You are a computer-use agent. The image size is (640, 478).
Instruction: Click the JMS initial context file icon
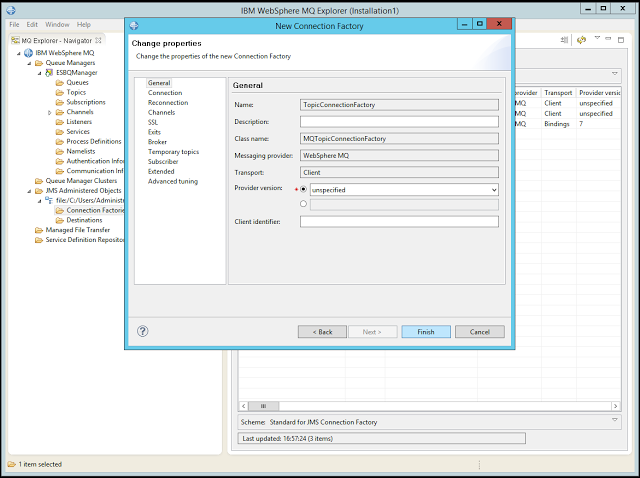click(49, 200)
